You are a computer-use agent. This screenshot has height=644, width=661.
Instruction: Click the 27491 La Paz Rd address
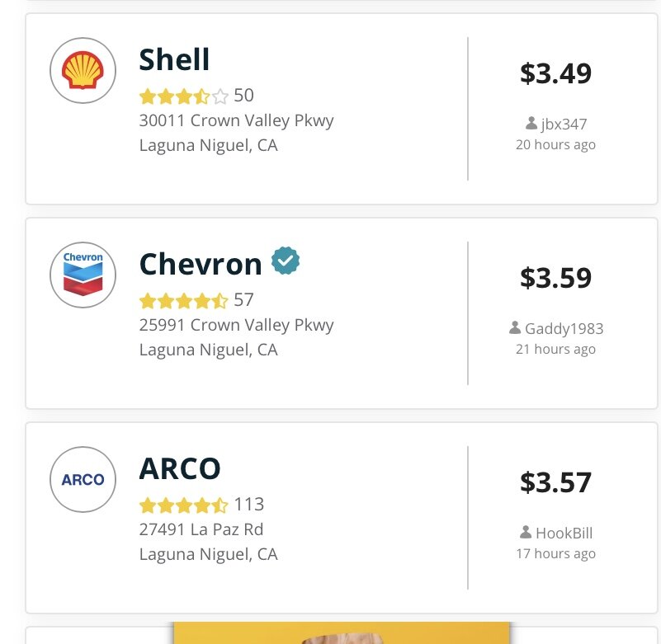tap(201, 529)
